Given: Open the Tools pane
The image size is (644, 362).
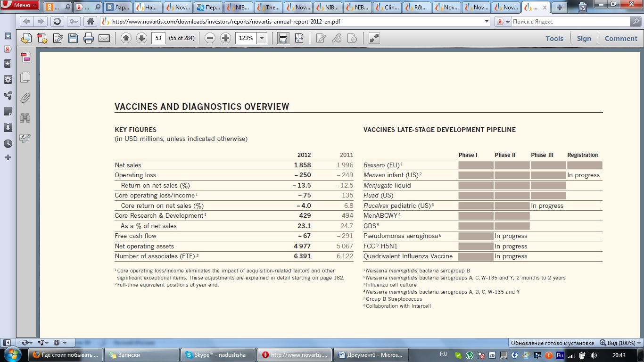Looking at the screenshot, I should (x=554, y=39).
